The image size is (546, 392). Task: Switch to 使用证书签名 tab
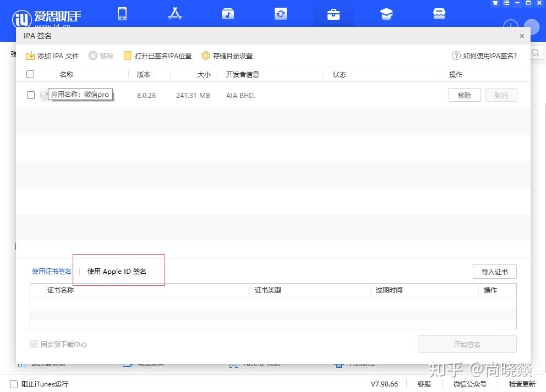pos(52,271)
